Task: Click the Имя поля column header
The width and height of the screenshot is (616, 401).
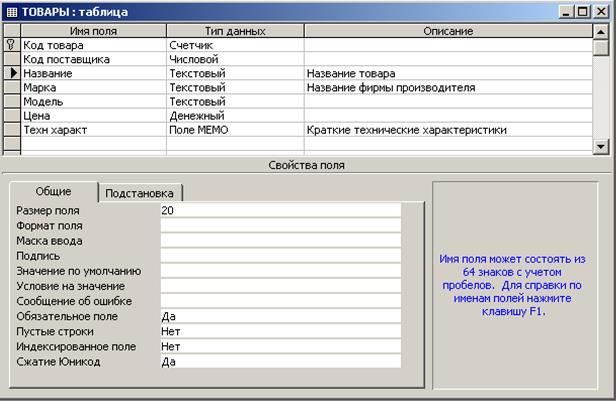Action: [x=92, y=31]
